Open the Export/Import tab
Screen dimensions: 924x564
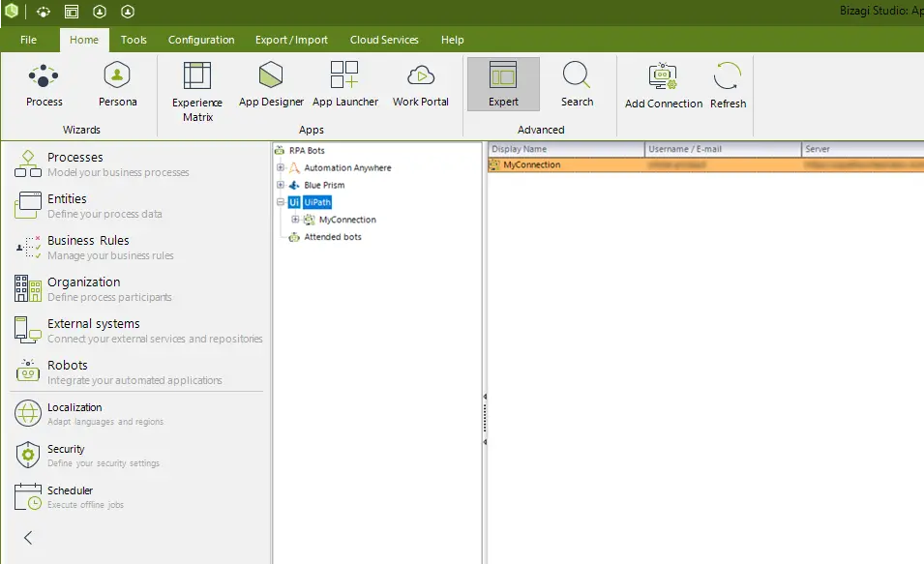coord(291,40)
